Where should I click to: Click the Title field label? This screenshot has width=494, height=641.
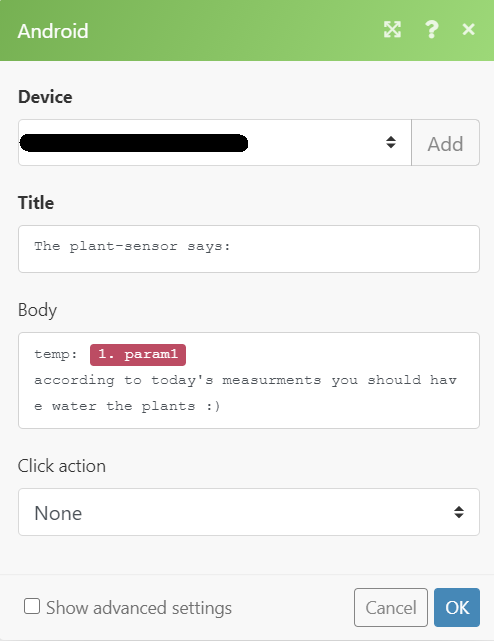tap(36, 203)
